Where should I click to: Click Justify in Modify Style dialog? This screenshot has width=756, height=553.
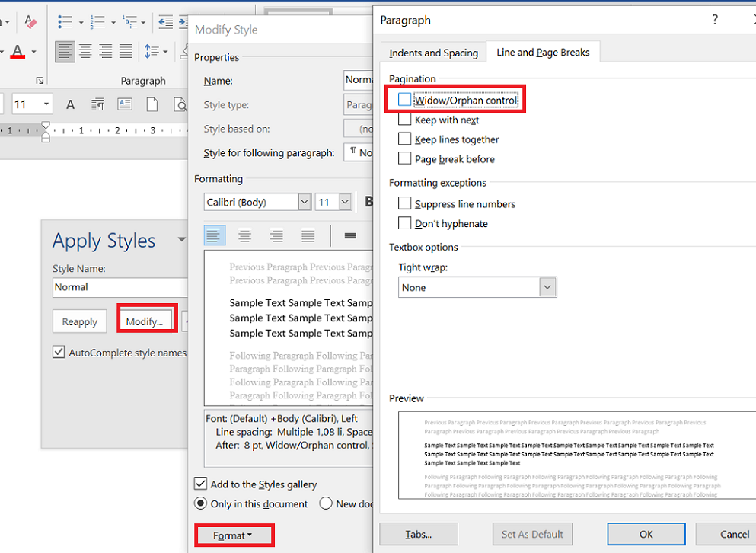click(x=308, y=235)
